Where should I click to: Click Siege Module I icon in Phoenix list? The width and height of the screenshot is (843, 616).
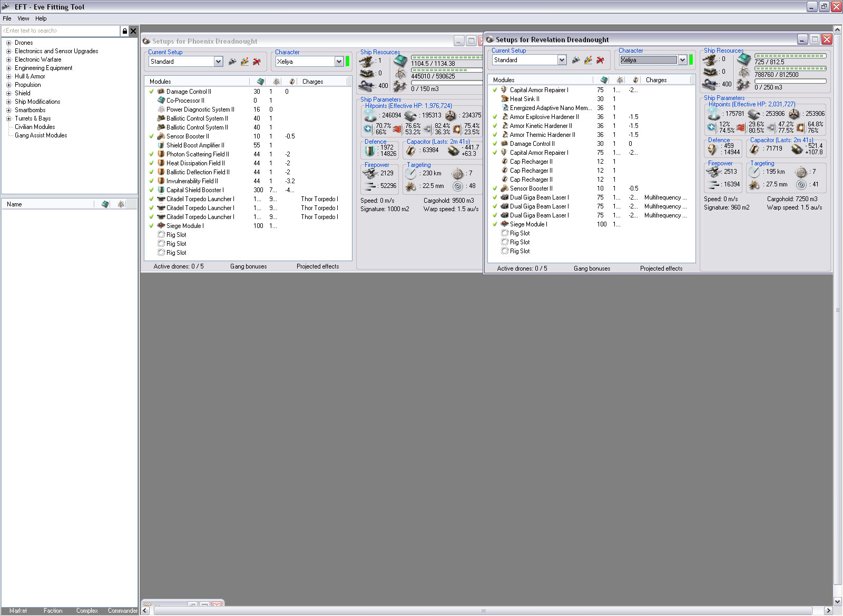pyautogui.click(x=161, y=226)
